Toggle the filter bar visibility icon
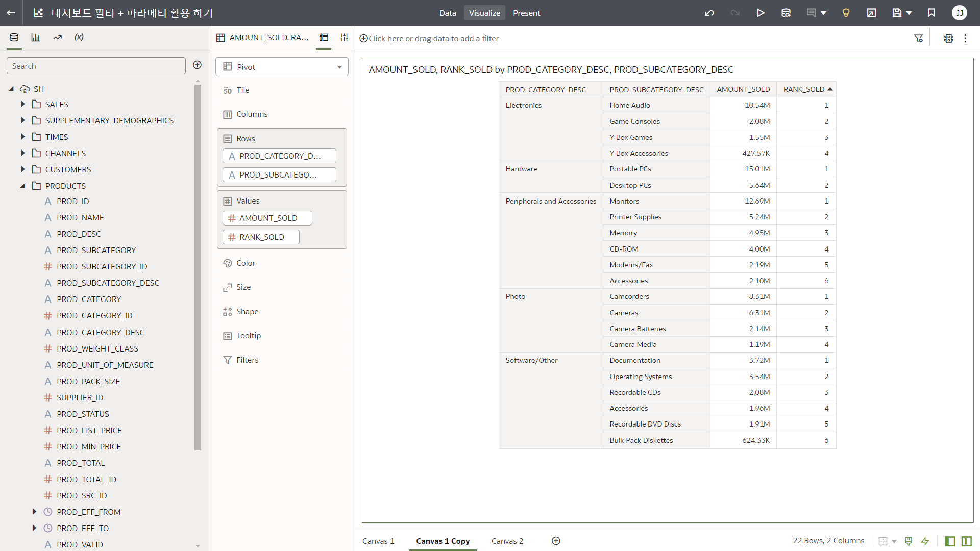The width and height of the screenshot is (980, 551). coord(918,38)
